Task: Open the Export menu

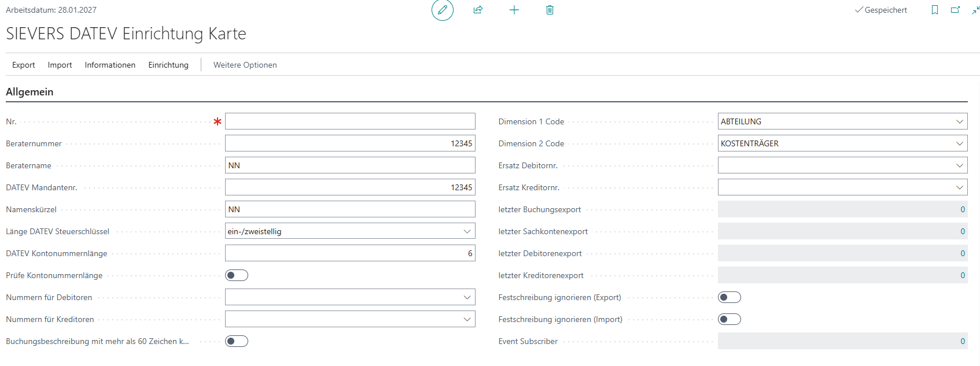Action: [24, 65]
